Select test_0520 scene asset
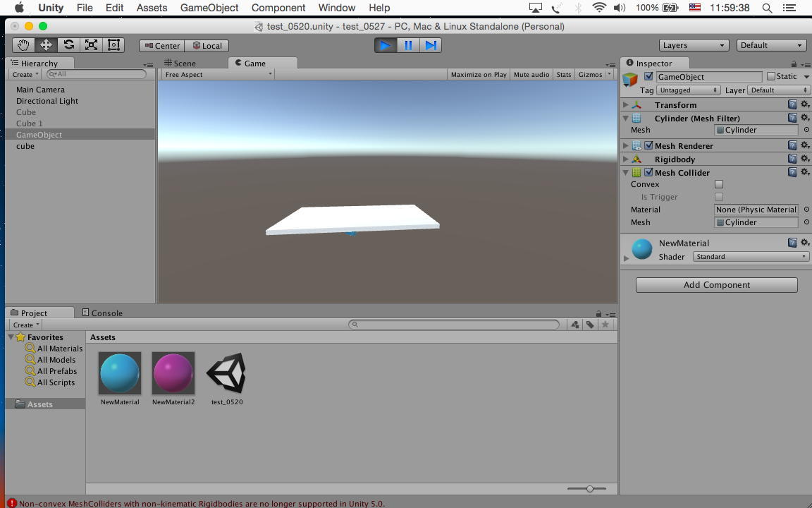This screenshot has width=812, height=508. 227,373
